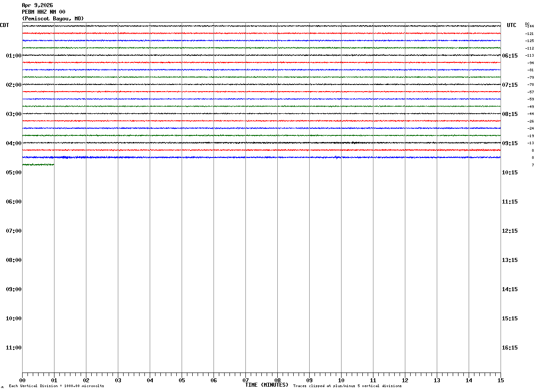536x392 pixels.
Task: Click the 06:15 UTC time label
Action: pyautogui.click(x=510, y=56)
